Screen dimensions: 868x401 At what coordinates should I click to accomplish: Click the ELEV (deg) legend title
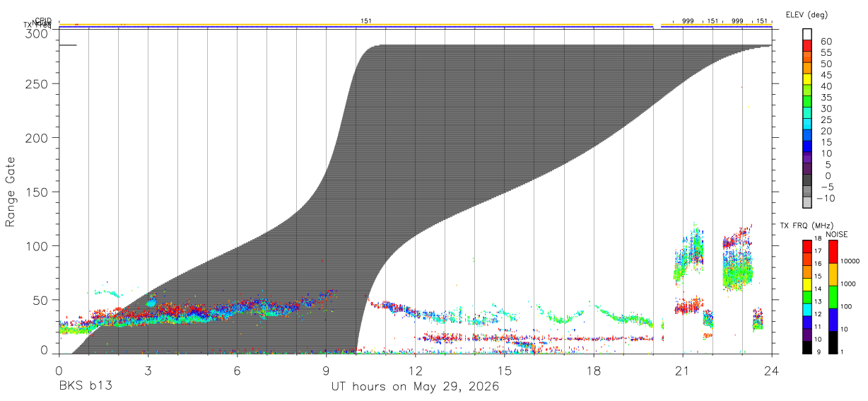pos(806,15)
